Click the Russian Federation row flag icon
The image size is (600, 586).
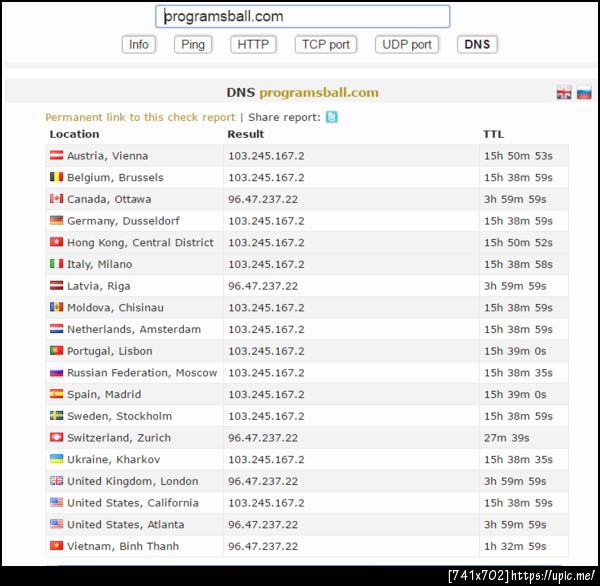pos(57,372)
